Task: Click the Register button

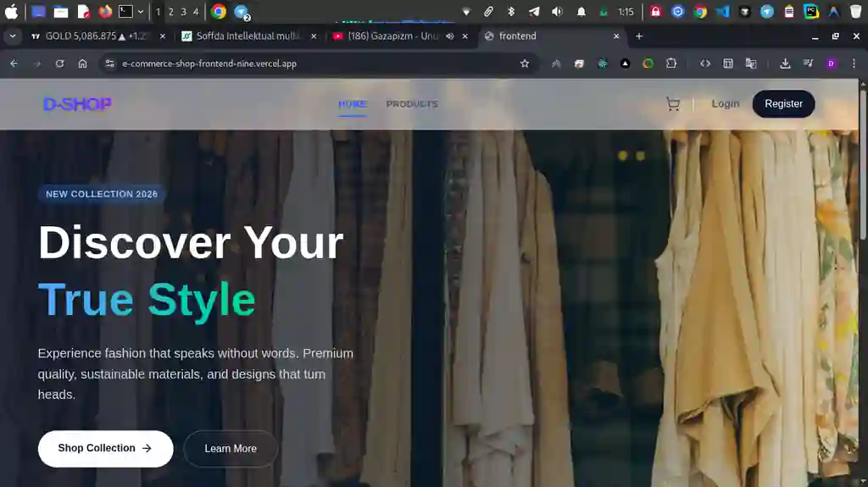Action: (x=783, y=104)
